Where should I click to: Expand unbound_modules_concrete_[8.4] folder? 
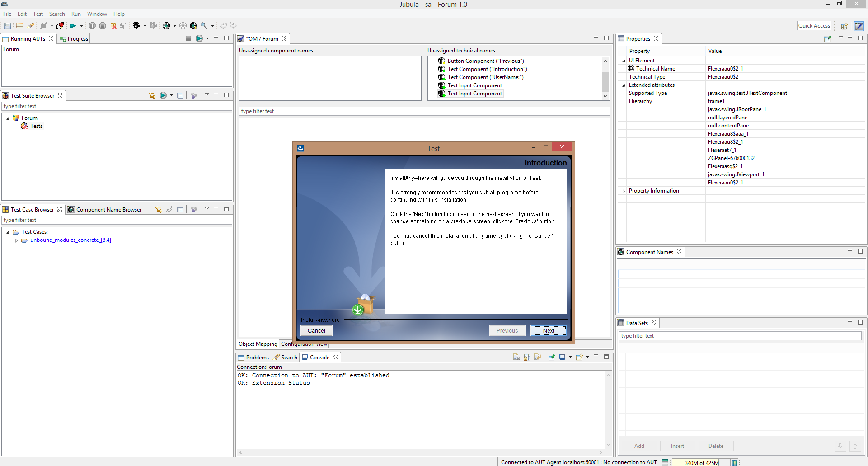point(17,240)
